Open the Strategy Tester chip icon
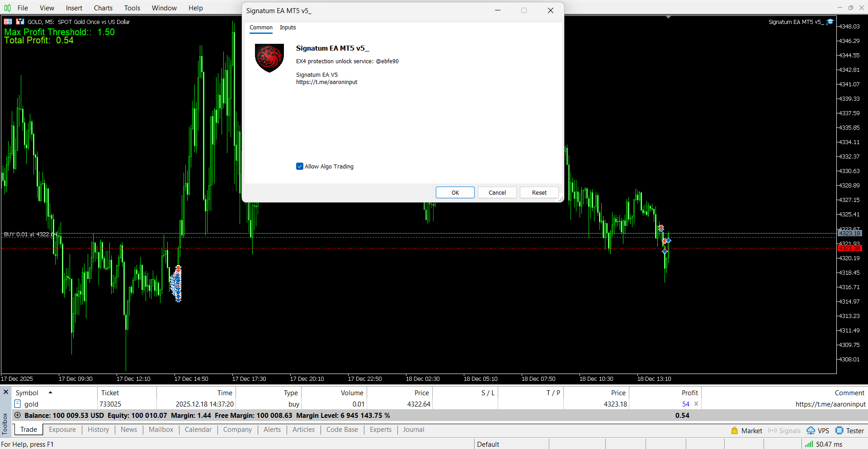 click(839, 430)
